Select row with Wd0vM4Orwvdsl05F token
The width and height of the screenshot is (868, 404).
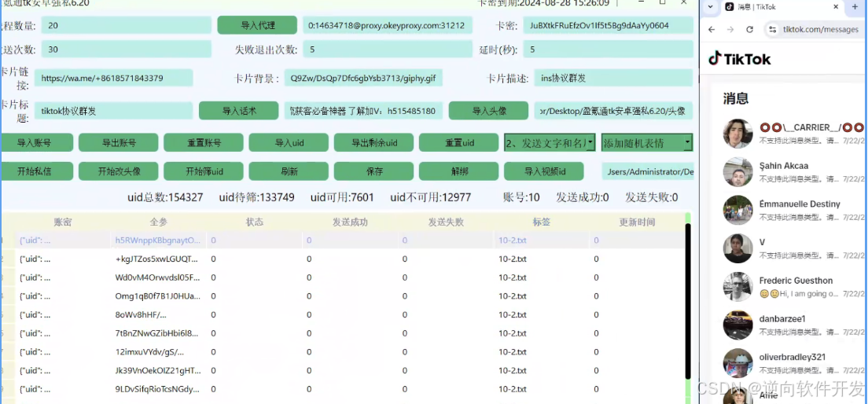click(x=344, y=277)
